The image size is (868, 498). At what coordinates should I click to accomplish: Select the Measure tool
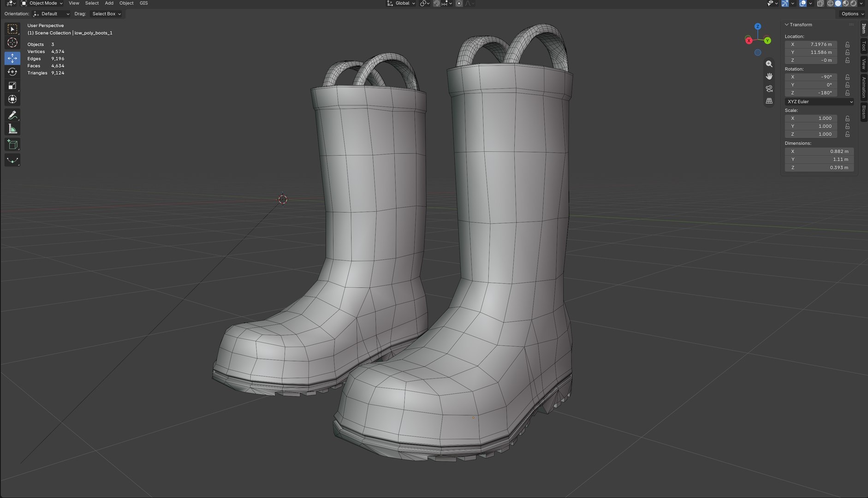tap(12, 129)
